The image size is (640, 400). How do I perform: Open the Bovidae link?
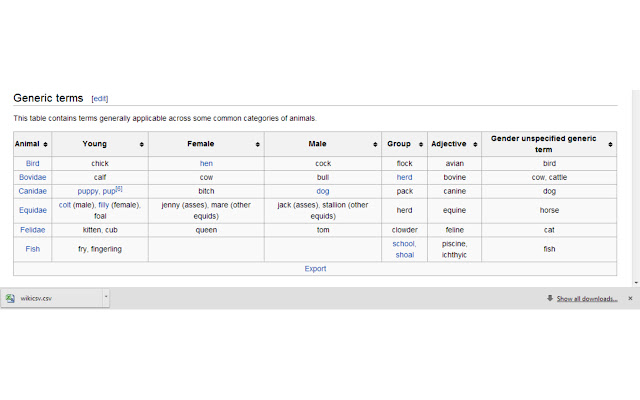tap(33, 177)
